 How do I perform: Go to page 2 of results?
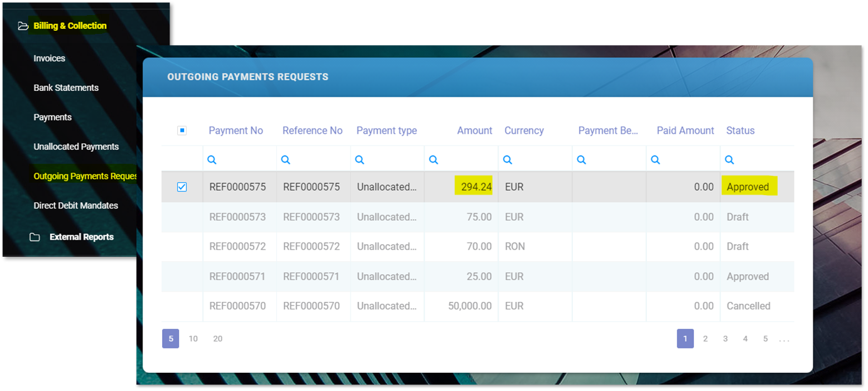(x=705, y=339)
